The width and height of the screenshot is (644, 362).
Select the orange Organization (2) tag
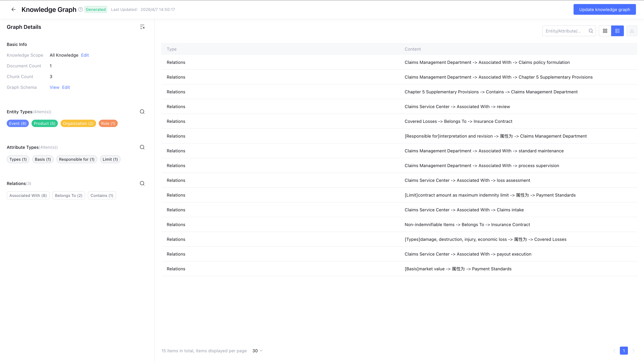coord(78,123)
